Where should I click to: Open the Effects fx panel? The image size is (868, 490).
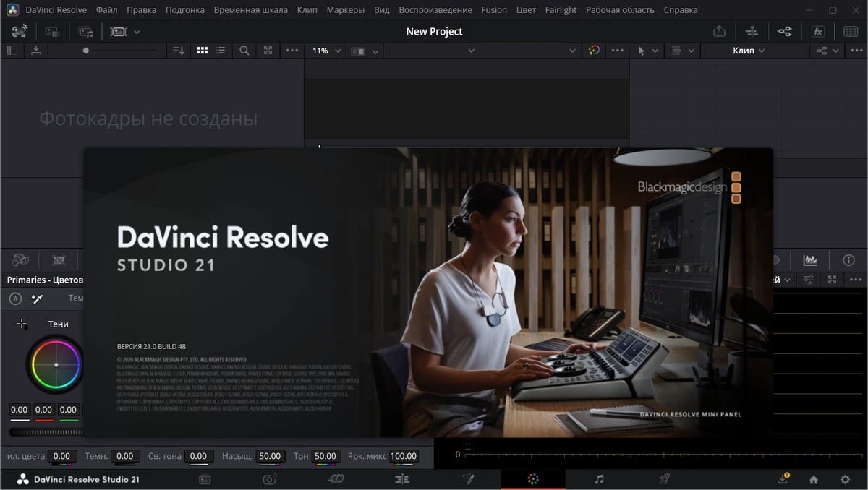coord(818,32)
